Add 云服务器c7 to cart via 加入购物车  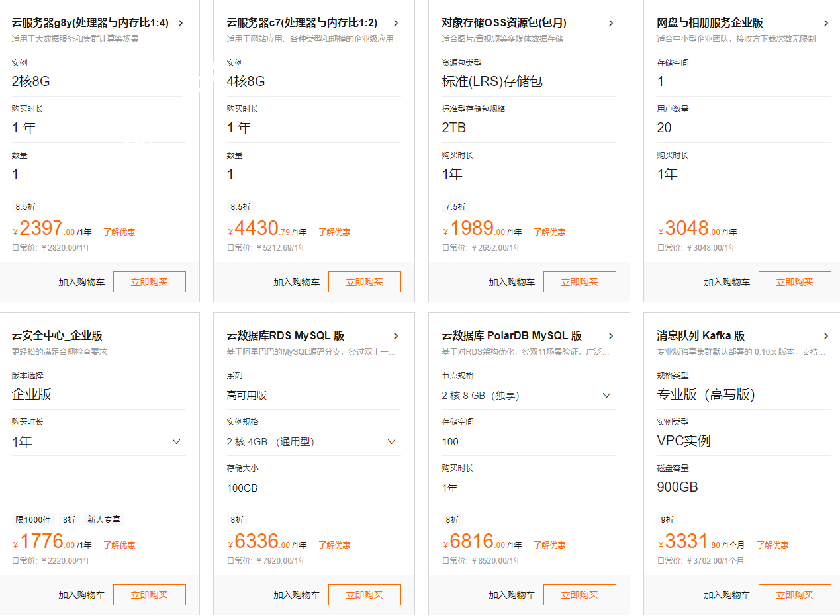pyautogui.click(x=297, y=282)
